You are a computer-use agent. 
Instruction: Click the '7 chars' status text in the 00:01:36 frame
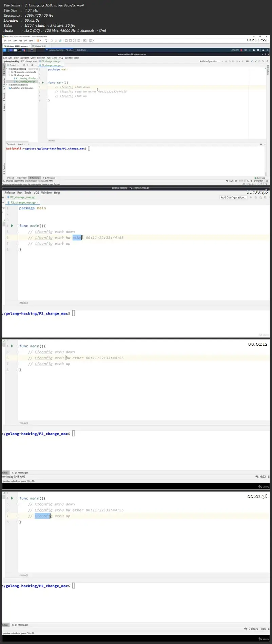point(253,629)
